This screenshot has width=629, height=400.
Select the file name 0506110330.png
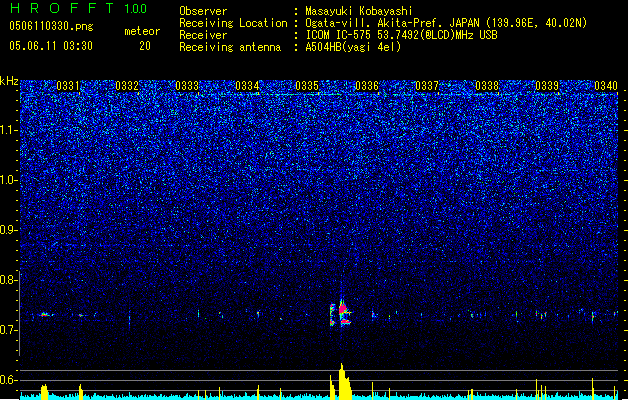point(51,26)
